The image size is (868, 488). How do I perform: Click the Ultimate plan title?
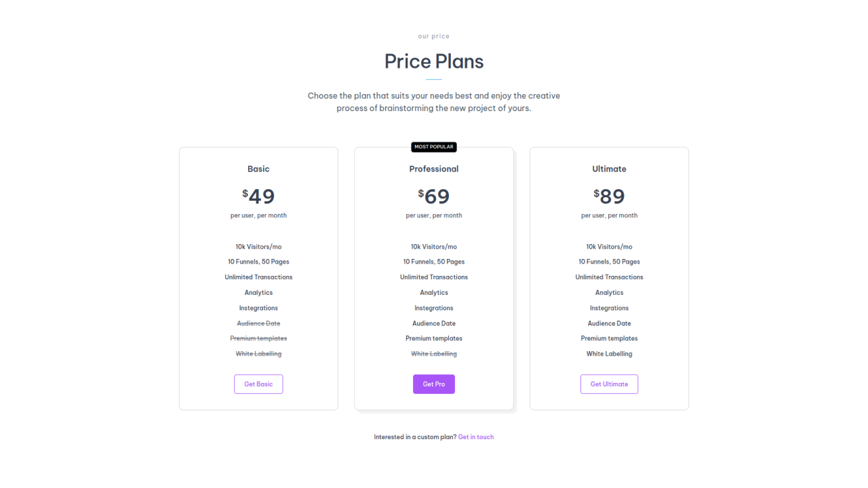[x=609, y=169]
